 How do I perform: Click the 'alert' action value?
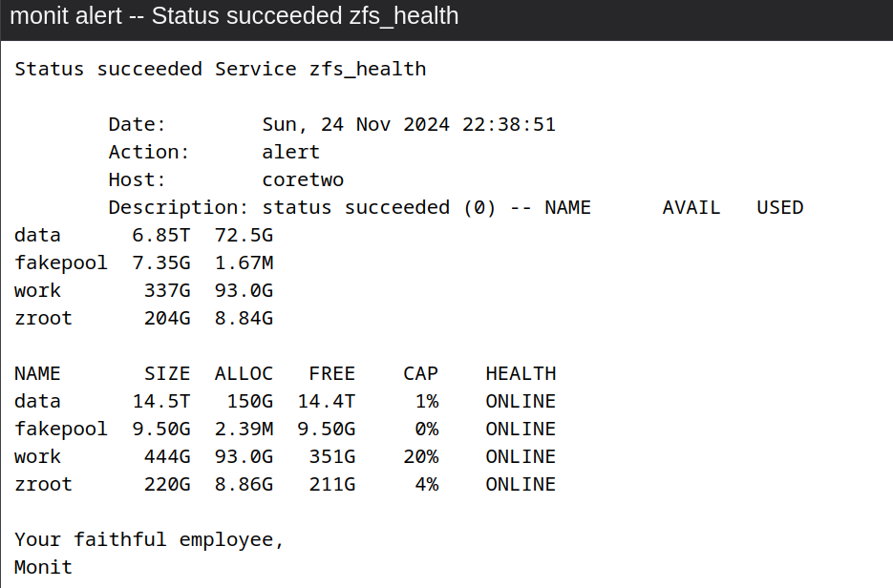click(x=290, y=152)
